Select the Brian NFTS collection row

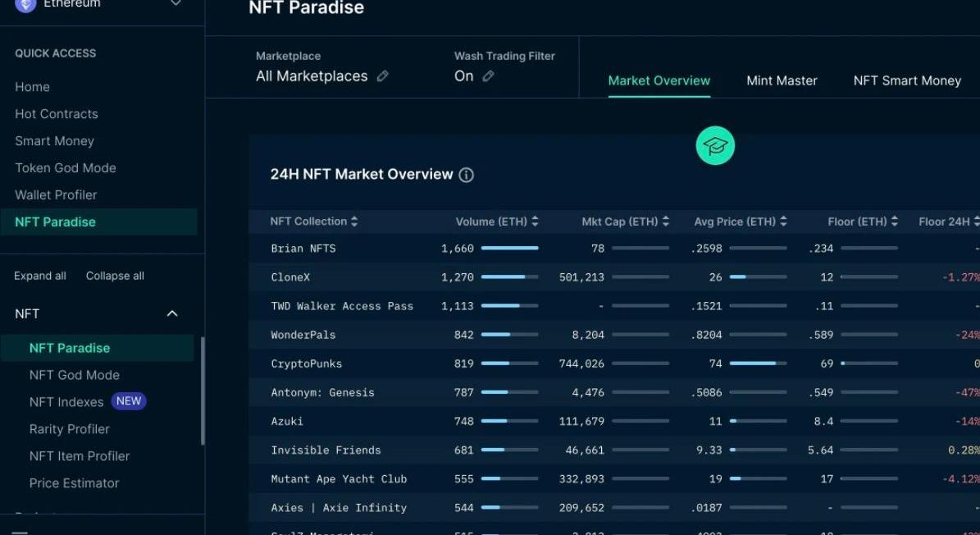tap(613, 248)
